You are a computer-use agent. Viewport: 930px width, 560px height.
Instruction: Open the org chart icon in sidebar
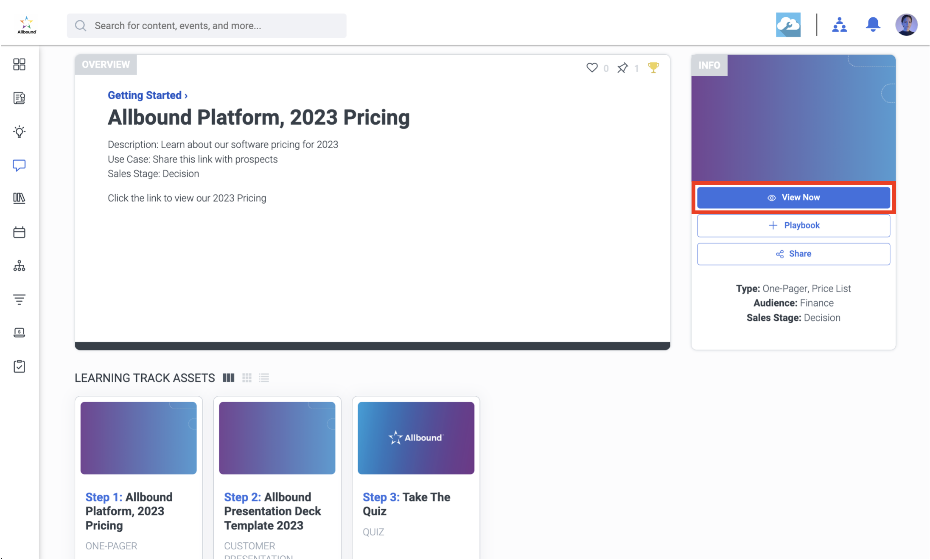pos(19,266)
